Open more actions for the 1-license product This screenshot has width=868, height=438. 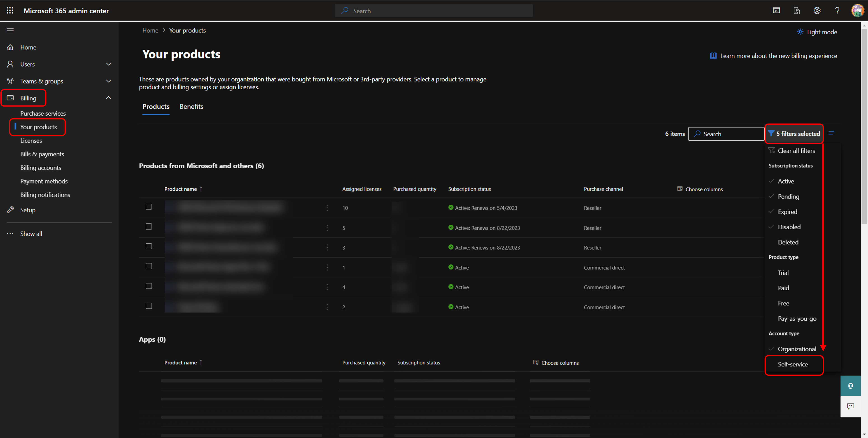pyautogui.click(x=327, y=268)
